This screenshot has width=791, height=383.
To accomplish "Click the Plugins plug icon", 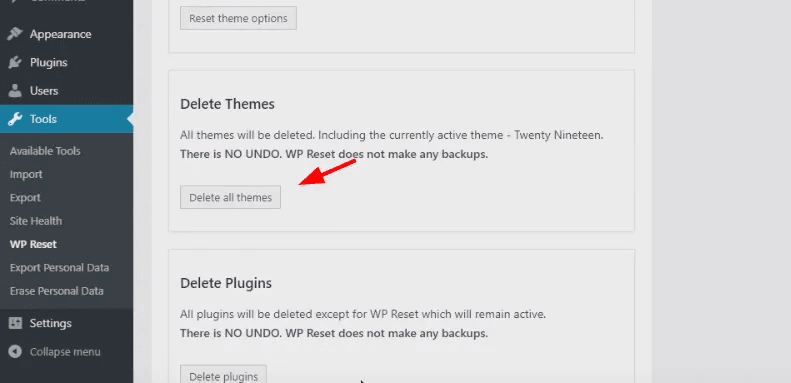I will [x=15, y=63].
